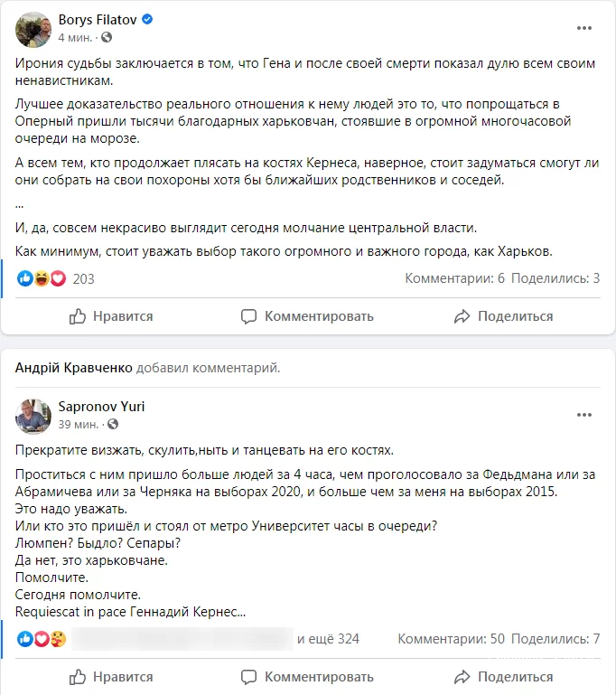The width and height of the screenshot is (616, 695).
Task: Open 'Комментарии: 6' on the first post
Action: coord(454,278)
